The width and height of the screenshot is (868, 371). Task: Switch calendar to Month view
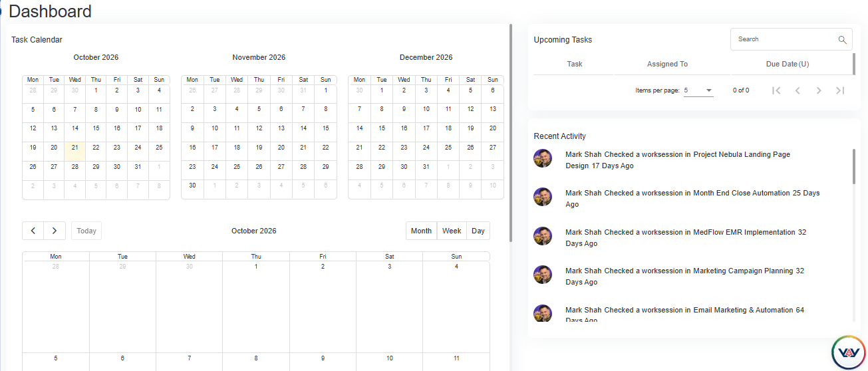pyautogui.click(x=421, y=231)
